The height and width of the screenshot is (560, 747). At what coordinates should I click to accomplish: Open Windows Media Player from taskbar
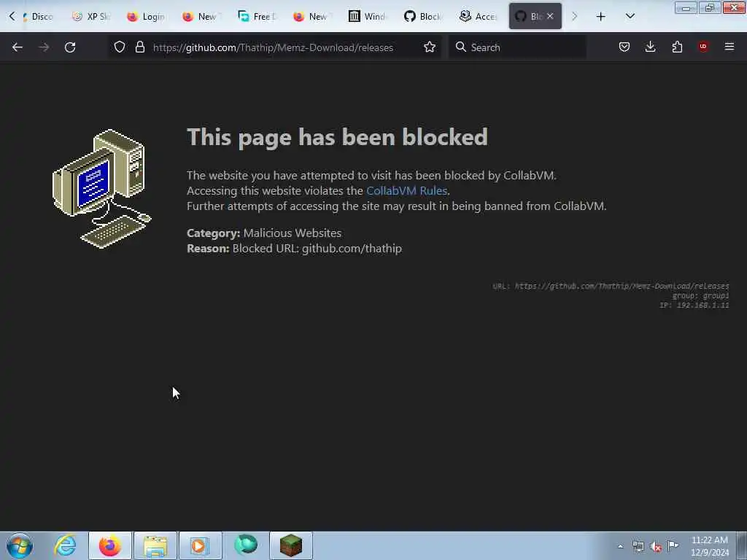(x=200, y=545)
